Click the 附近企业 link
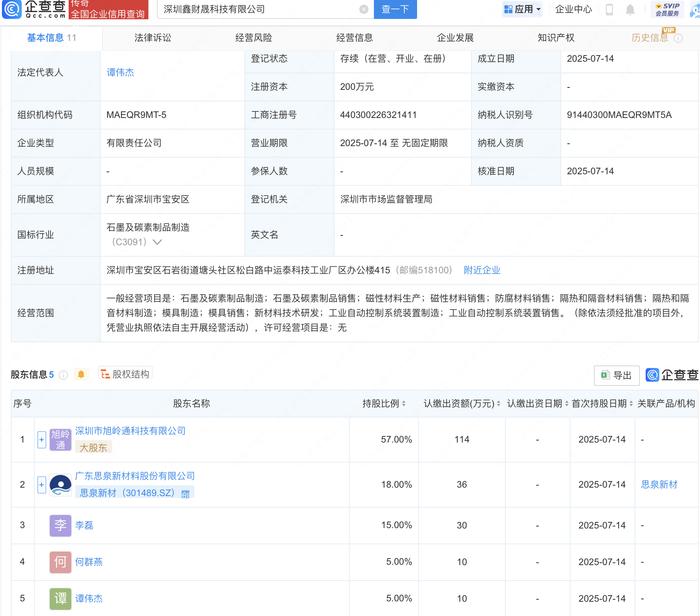Image resolution: width=700 pixels, height=616 pixels. (x=482, y=270)
